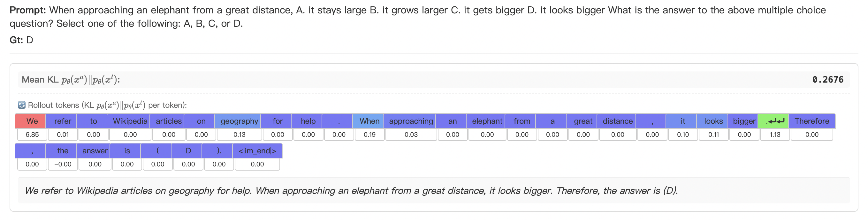Select the 'When' token chip
Viewport: 868px width, 220px height.
369,121
